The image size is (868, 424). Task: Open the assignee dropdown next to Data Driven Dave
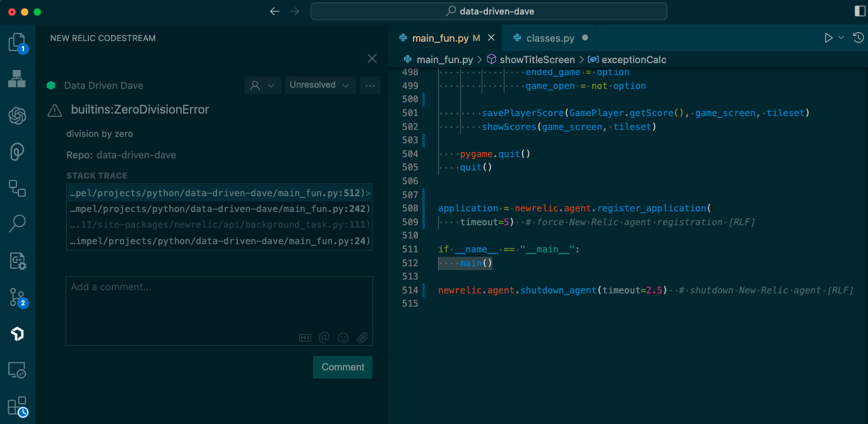pos(263,85)
